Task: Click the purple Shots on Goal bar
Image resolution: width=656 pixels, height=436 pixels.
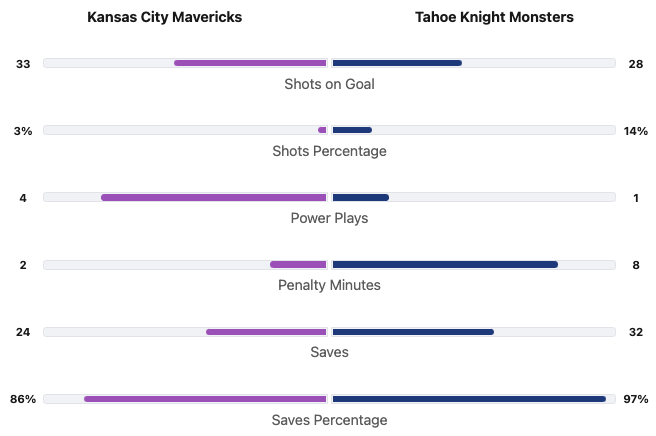Action: click(250, 63)
